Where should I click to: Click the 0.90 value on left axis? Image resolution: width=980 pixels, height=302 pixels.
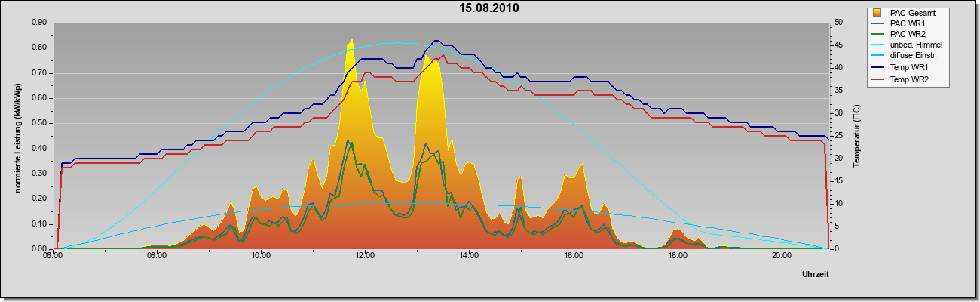point(38,23)
